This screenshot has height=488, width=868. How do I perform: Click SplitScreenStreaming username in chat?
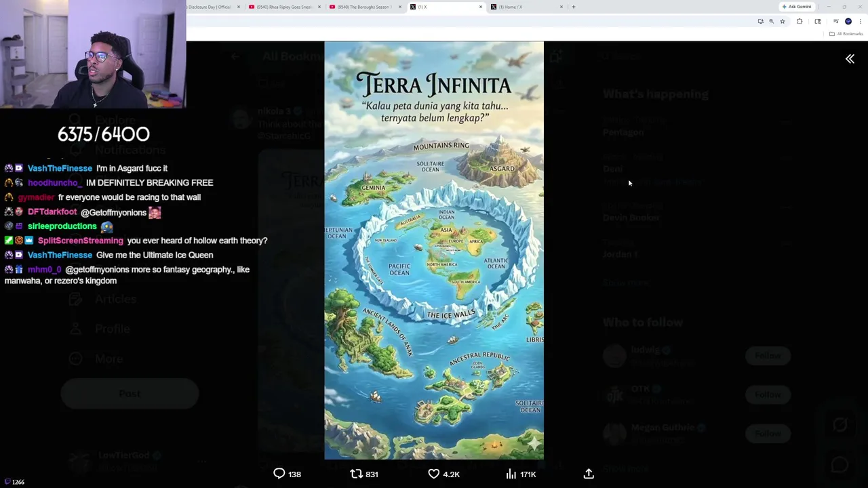(81, 241)
